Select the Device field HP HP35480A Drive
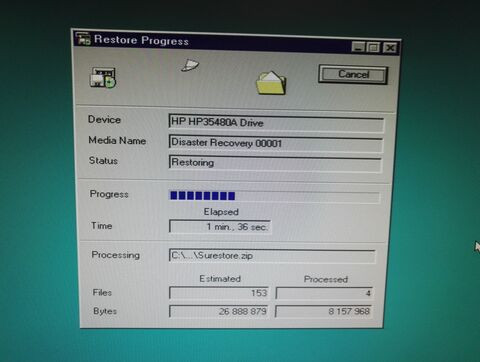 [x=276, y=123]
